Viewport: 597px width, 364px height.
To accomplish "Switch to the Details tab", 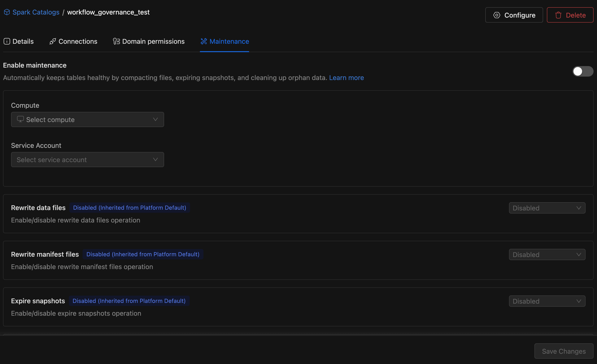I will pyautogui.click(x=19, y=41).
